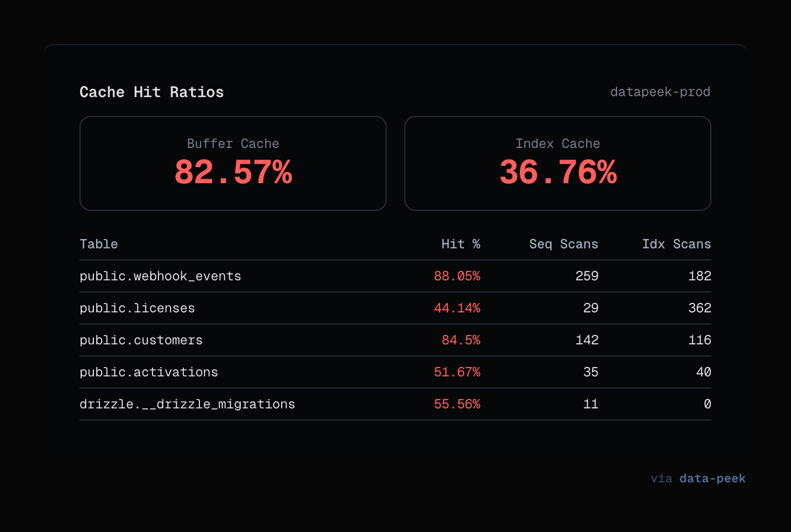The height and width of the screenshot is (532, 791).
Task: Click the 44.14% hit value for licenses
Action: (457, 308)
